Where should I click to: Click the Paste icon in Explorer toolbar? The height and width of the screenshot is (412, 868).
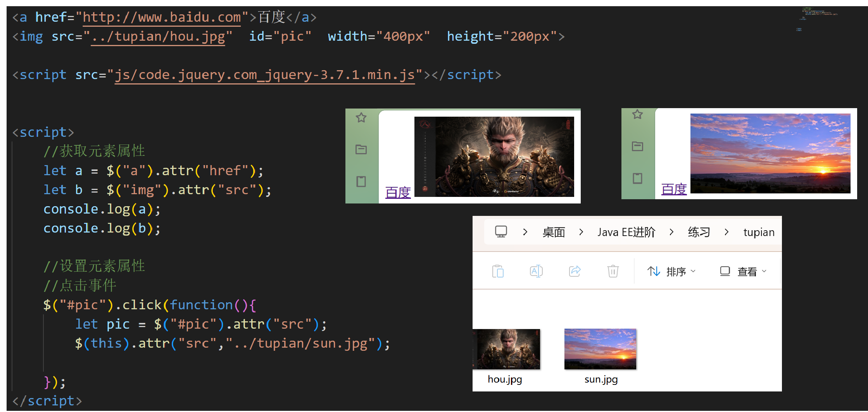pos(498,271)
